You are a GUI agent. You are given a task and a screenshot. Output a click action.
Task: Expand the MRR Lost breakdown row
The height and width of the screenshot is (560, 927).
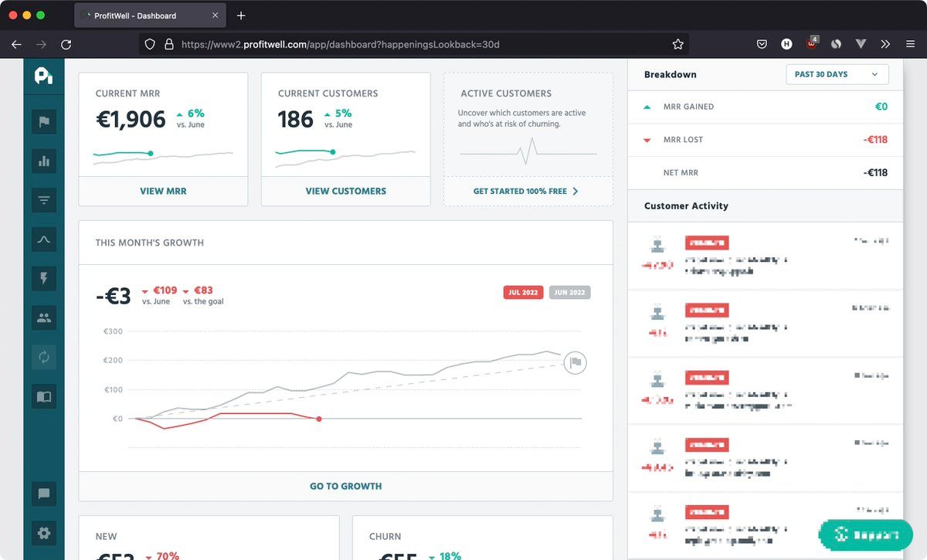765,140
